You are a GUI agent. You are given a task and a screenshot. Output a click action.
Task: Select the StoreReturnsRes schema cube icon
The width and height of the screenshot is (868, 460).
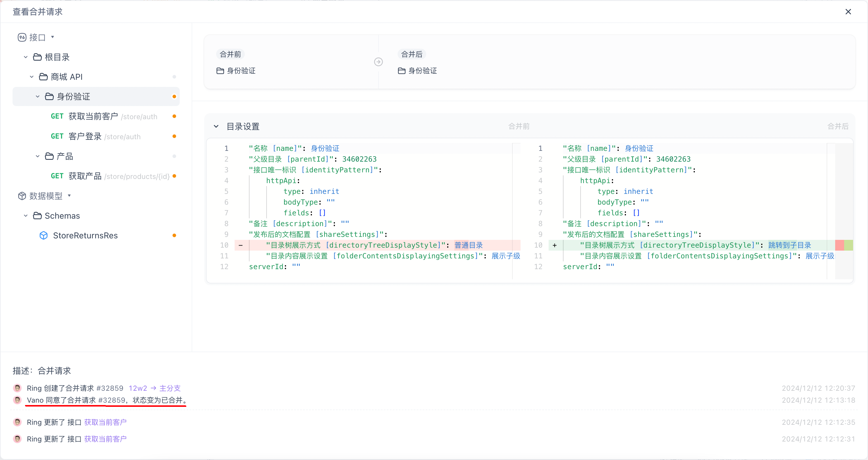tap(44, 235)
